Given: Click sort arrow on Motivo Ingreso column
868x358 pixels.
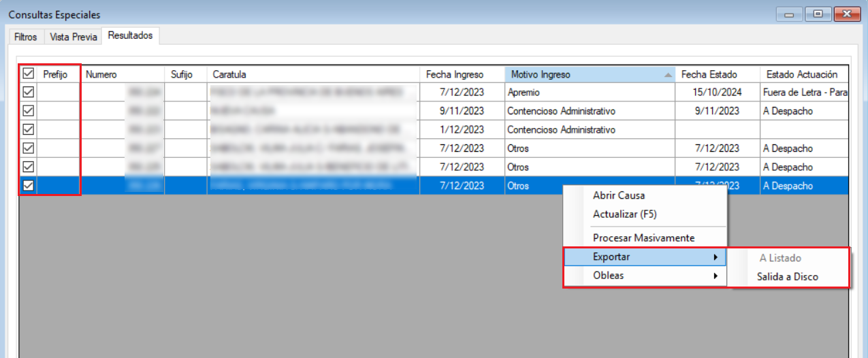Looking at the screenshot, I should [668, 74].
